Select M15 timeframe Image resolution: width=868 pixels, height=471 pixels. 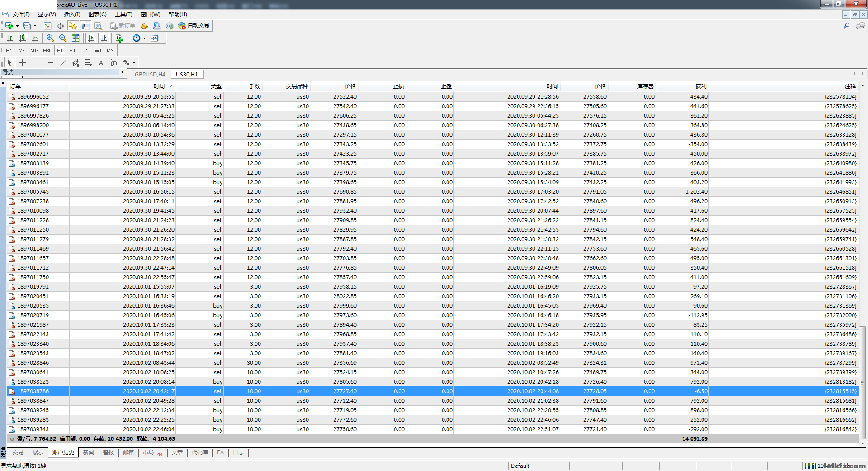tap(34, 50)
